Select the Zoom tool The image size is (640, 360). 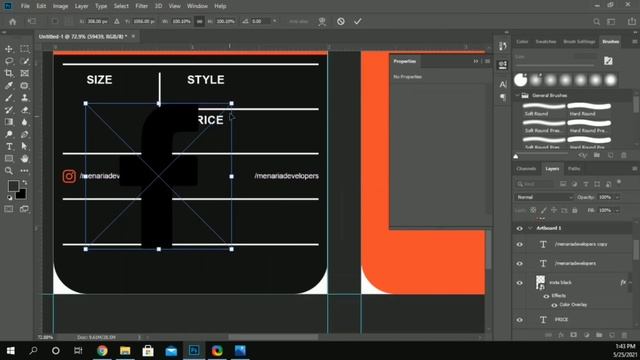click(9, 171)
